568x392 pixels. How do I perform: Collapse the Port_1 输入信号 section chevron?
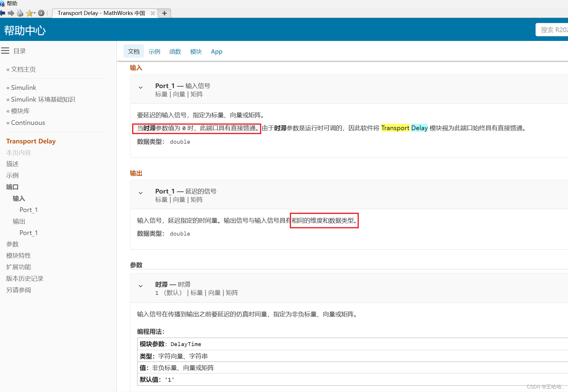pyautogui.click(x=141, y=87)
